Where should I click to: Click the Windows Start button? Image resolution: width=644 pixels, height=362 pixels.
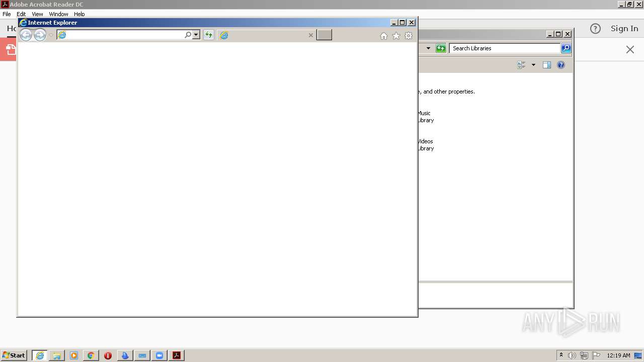click(14, 355)
